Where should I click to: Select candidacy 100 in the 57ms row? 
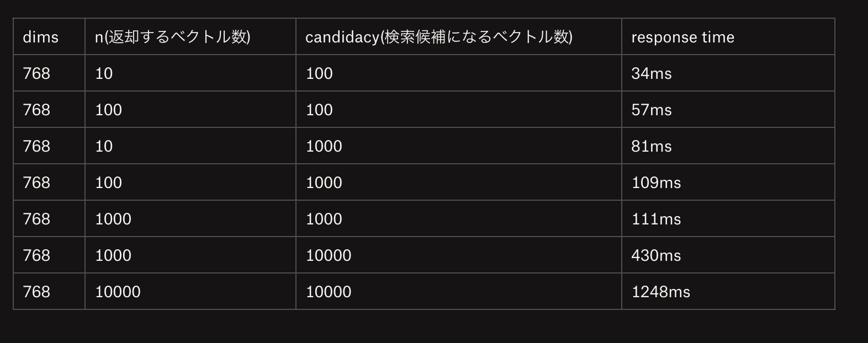point(319,110)
